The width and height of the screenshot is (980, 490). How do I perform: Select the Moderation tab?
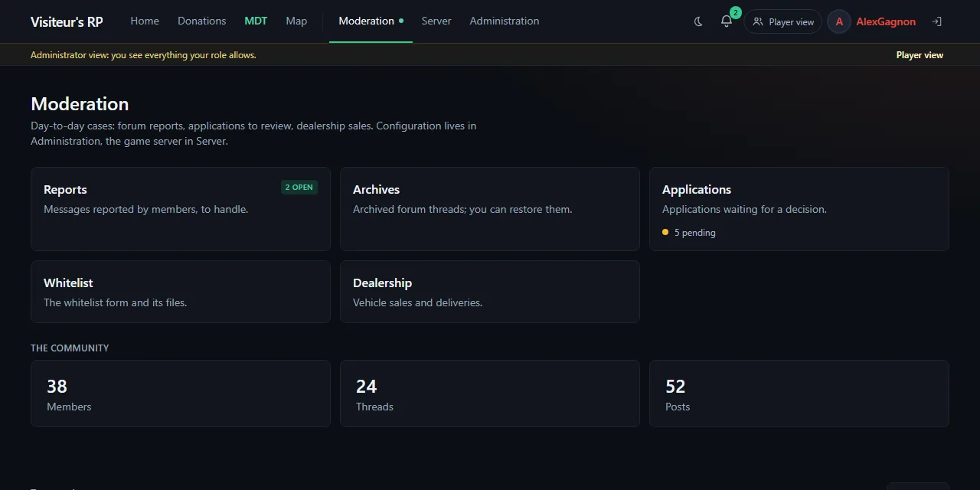371,21
